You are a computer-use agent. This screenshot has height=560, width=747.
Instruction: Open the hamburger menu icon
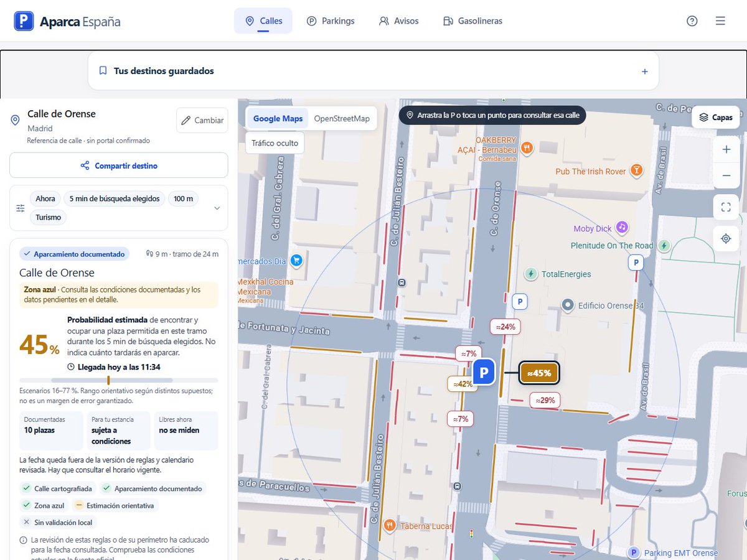720,21
